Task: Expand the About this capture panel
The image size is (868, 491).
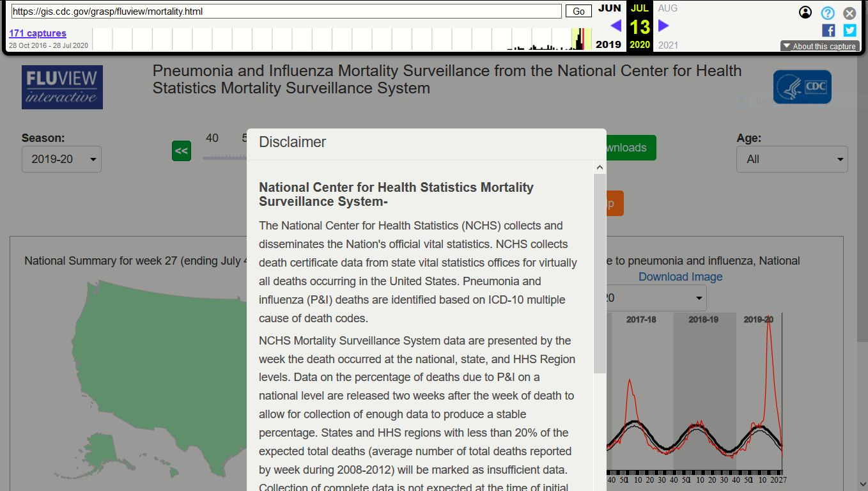Action: [819, 46]
